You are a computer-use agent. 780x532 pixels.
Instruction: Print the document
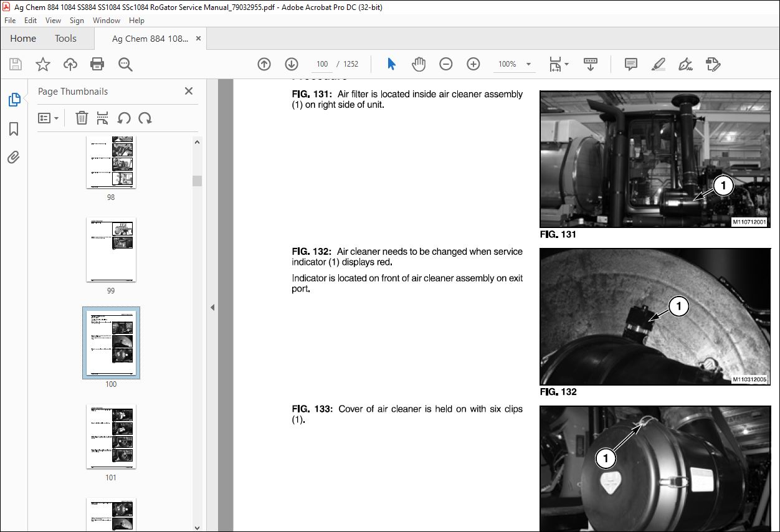coord(97,64)
